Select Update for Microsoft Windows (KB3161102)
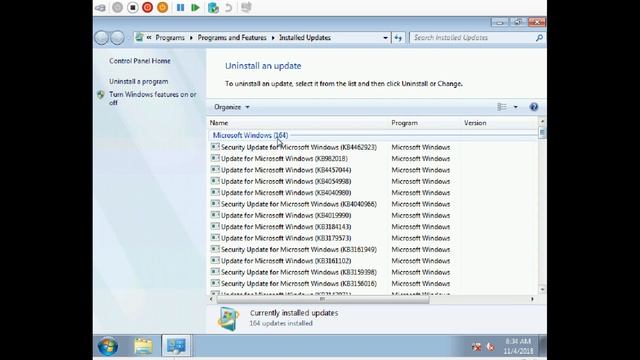 point(286,261)
